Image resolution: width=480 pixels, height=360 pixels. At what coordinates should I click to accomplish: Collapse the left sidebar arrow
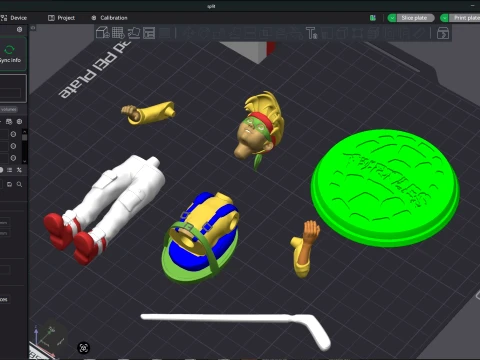[33, 28]
